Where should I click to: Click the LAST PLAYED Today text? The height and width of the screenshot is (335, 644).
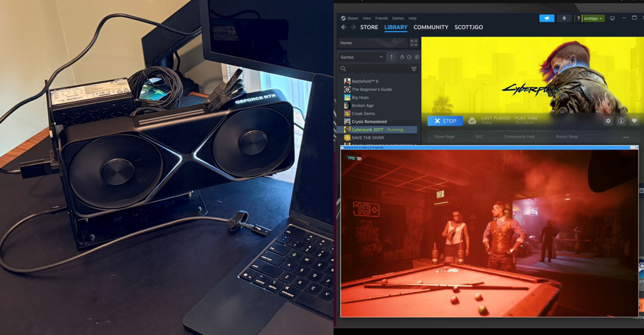tap(496, 120)
